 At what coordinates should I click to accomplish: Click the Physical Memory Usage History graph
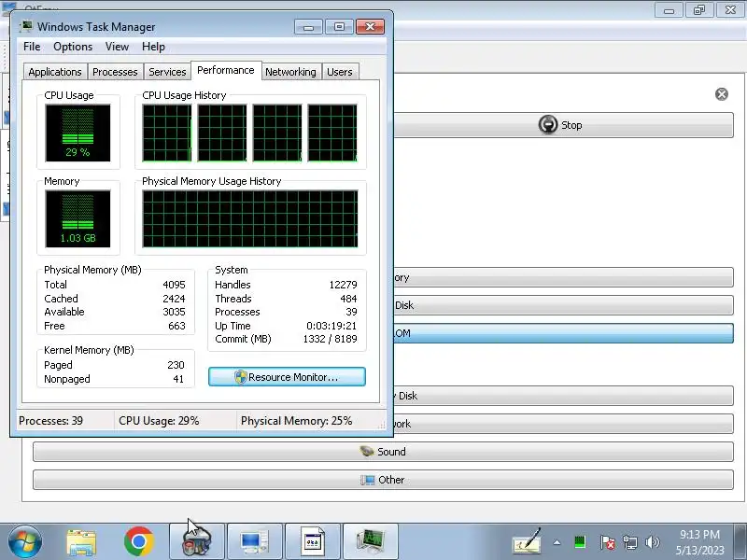coord(250,218)
